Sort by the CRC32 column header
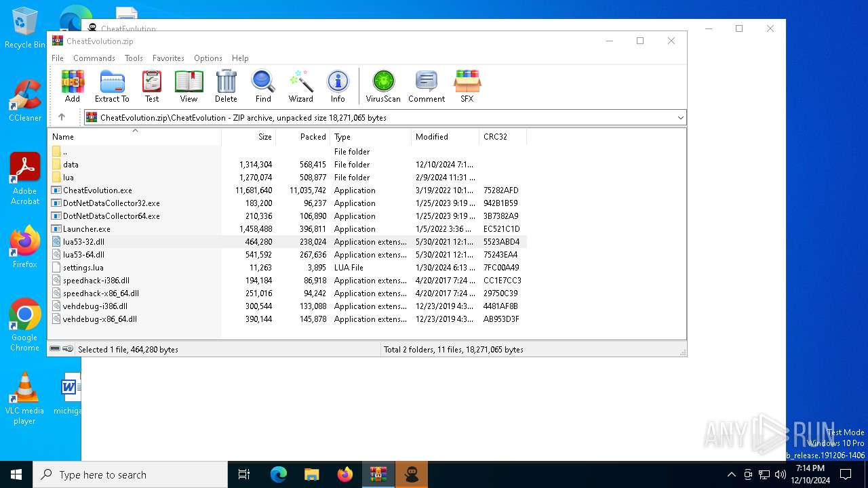868x488 pixels. point(503,137)
